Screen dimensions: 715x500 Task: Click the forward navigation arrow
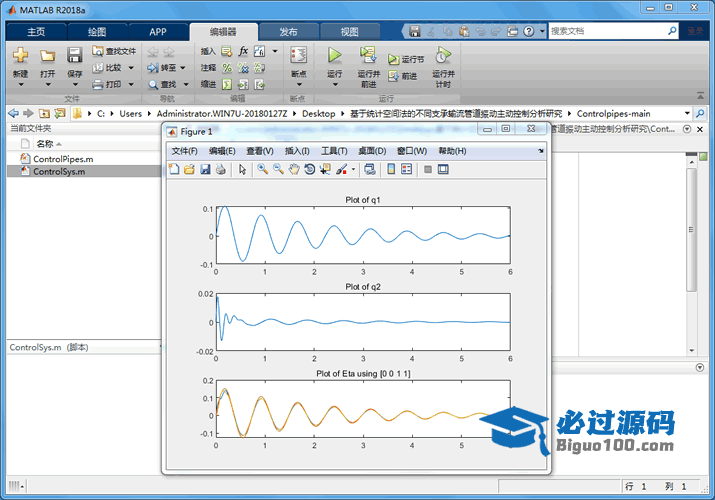28,113
